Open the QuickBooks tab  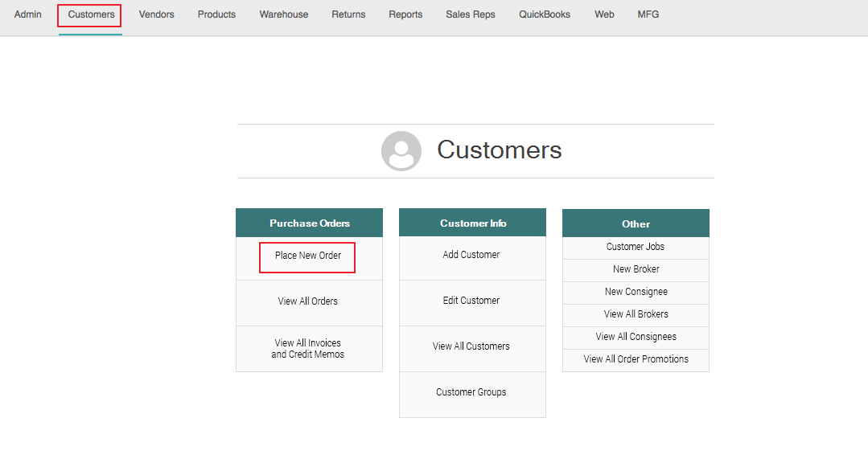tap(545, 14)
